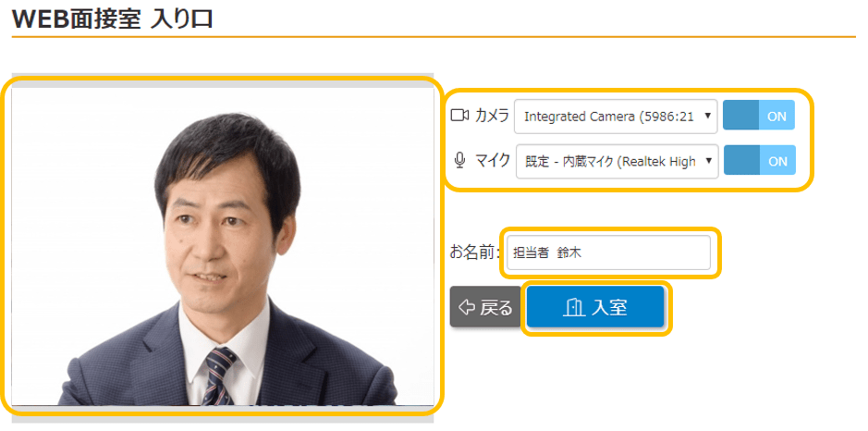Click the door icon on 入室 button
The width and height of the screenshot is (868, 431).
click(573, 307)
